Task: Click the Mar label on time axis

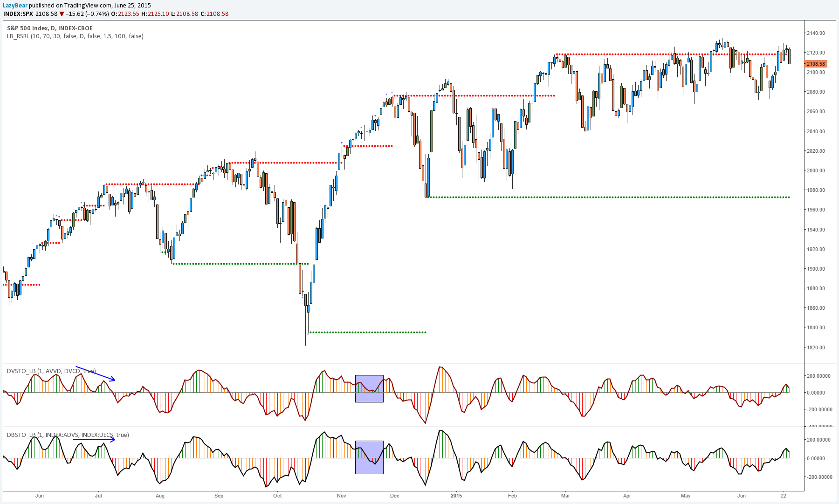Action: coord(565,496)
